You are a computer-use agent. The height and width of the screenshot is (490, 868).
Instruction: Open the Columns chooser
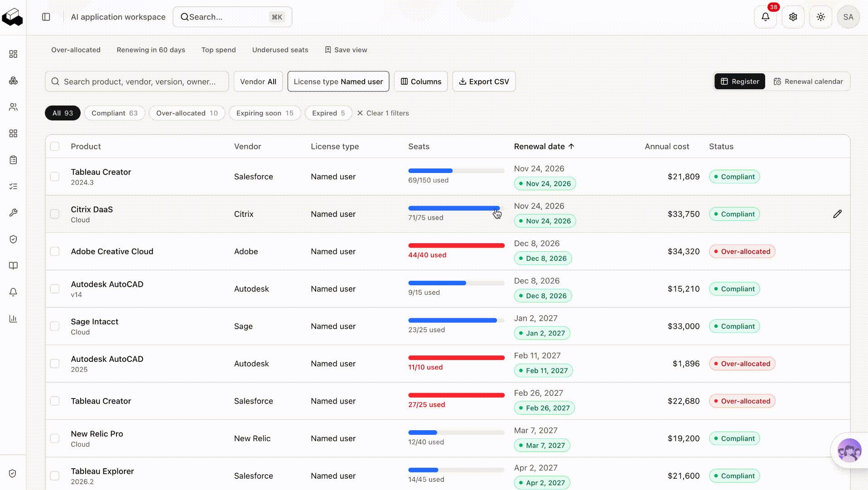click(421, 82)
